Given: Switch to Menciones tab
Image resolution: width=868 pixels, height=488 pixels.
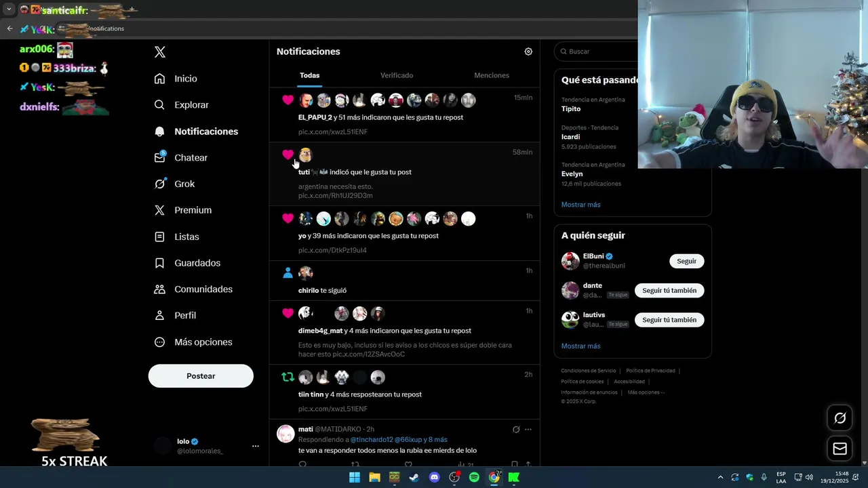Looking at the screenshot, I should point(492,75).
